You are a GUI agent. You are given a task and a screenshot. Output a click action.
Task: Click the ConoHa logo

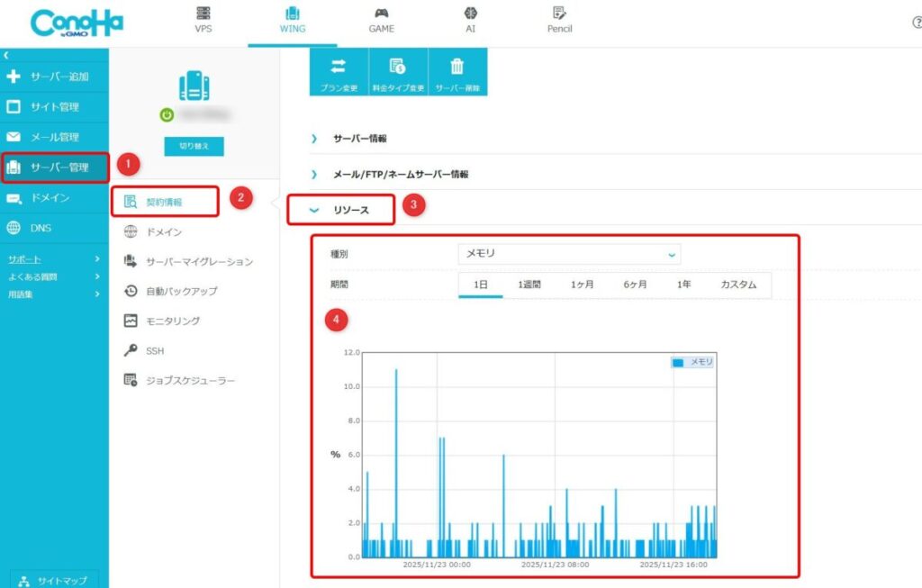click(x=77, y=23)
